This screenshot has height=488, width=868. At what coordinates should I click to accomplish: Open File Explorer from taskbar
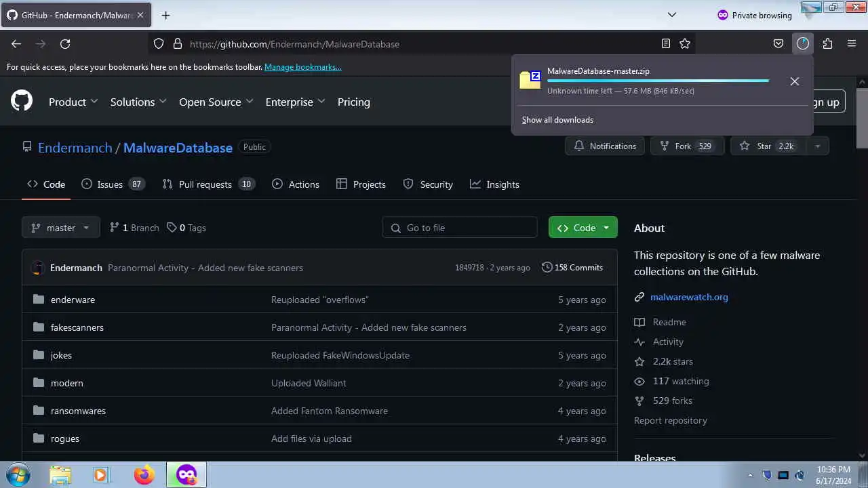tap(60, 475)
